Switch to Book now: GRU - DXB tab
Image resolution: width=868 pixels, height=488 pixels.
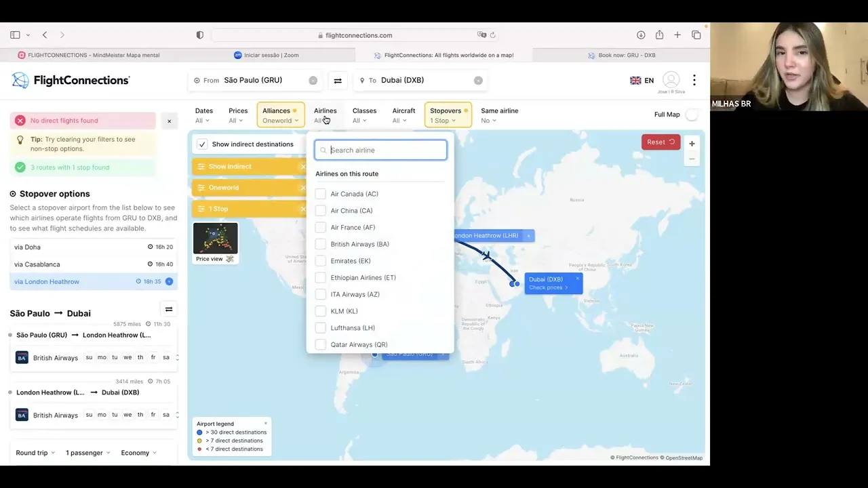[621, 55]
